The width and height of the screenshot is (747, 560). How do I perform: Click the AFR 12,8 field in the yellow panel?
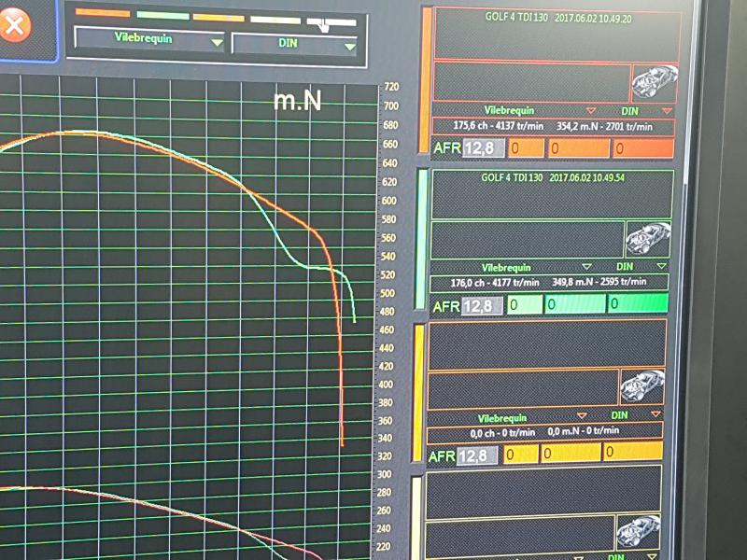[x=477, y=455]
